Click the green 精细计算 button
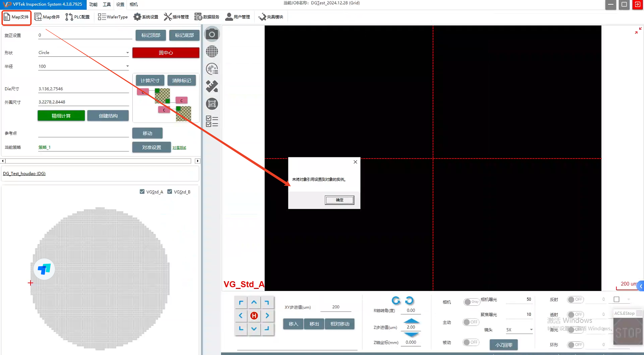 [61, 116]
